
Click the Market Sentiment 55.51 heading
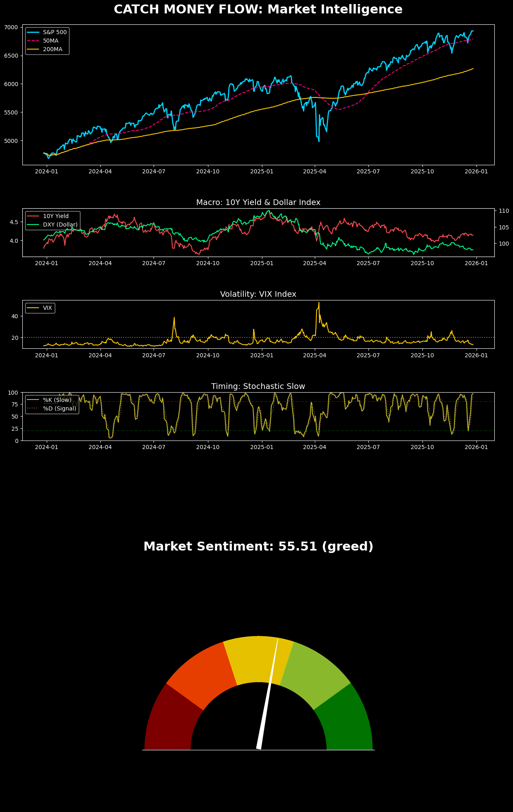(258, 546)
